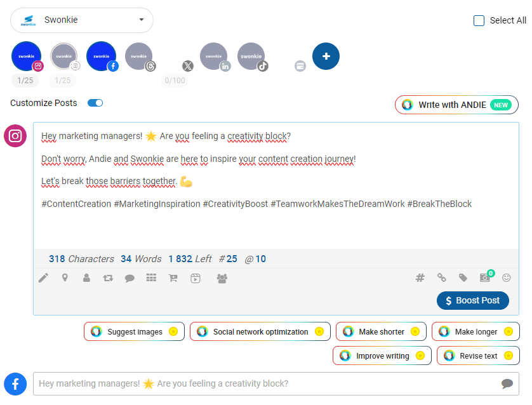Click the Boost Post button
Viewport: 532px width, 405px height.
pyautogui.click(x=472, y=300)
